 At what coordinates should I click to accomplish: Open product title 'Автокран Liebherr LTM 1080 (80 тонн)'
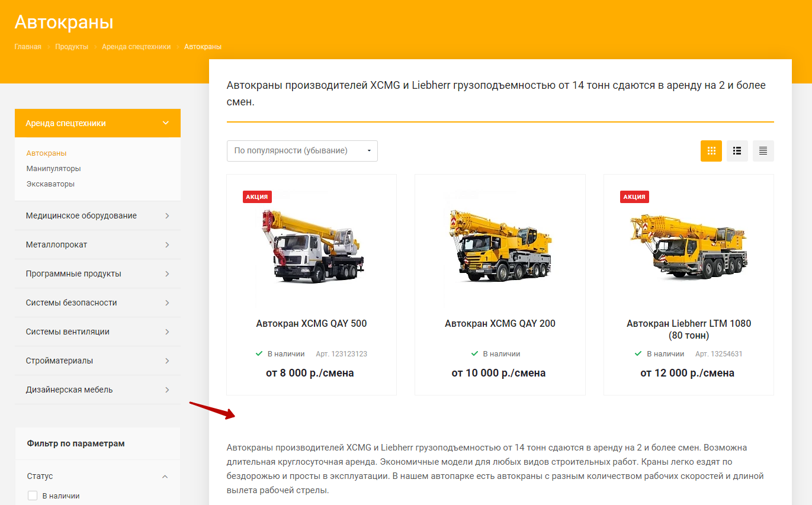689,330
